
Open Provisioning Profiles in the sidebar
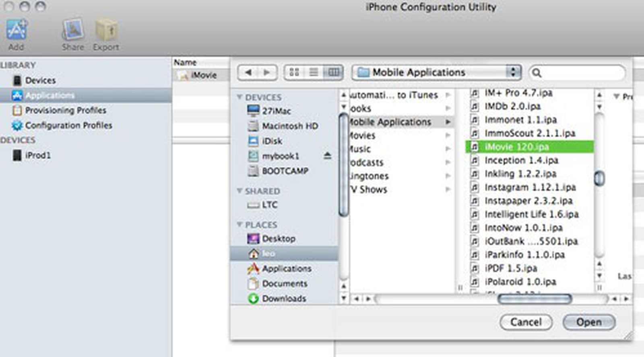point(66,110)
